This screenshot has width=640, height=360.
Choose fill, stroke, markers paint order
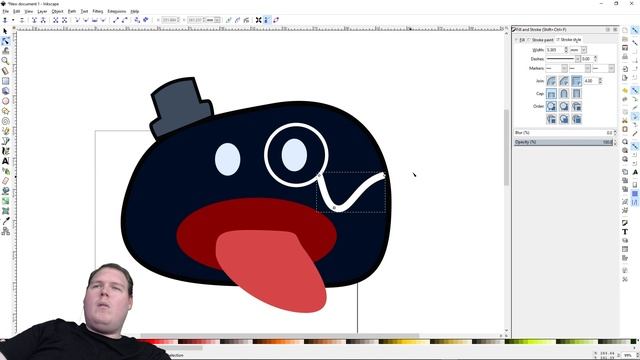click(551, 106)
